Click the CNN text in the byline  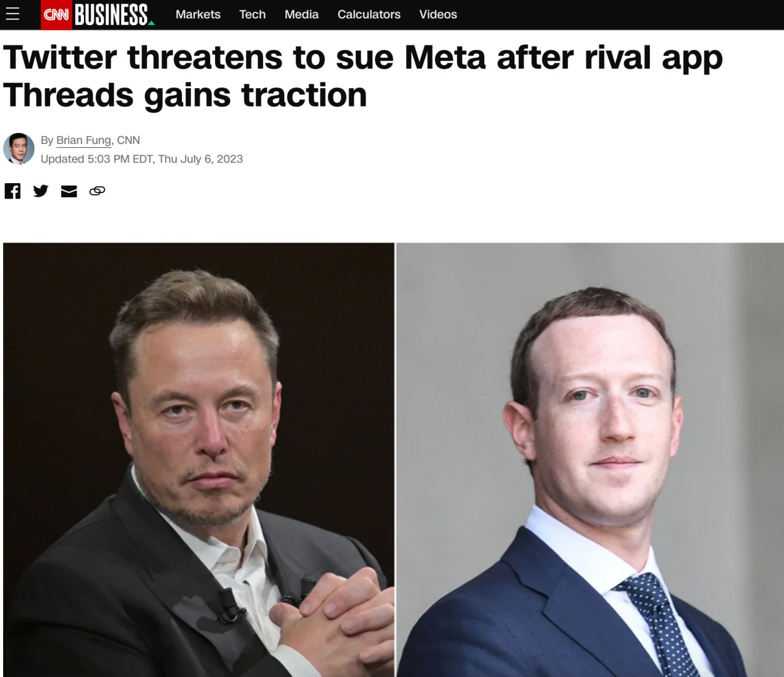point(128,140)
